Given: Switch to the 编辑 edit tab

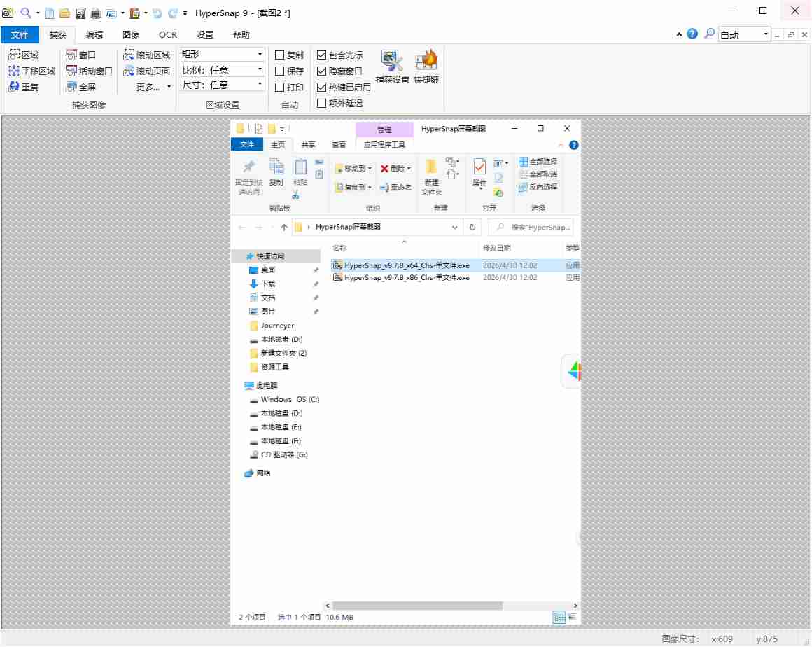Looking at the screenshot, I should pos(94,35).
